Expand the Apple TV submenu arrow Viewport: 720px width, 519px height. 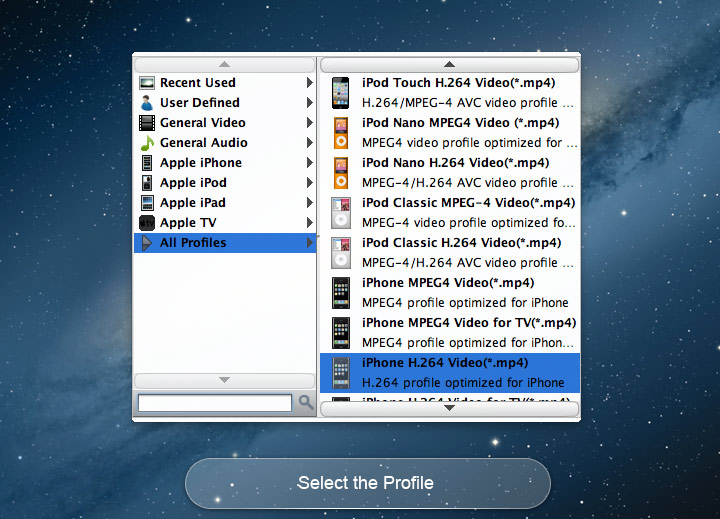point(309,223)
